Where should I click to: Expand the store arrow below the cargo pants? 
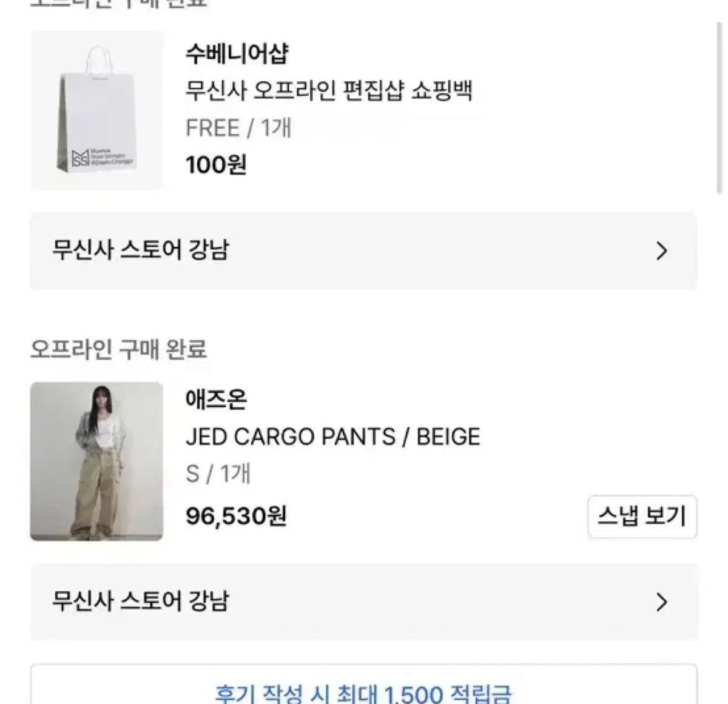(661, 602)
